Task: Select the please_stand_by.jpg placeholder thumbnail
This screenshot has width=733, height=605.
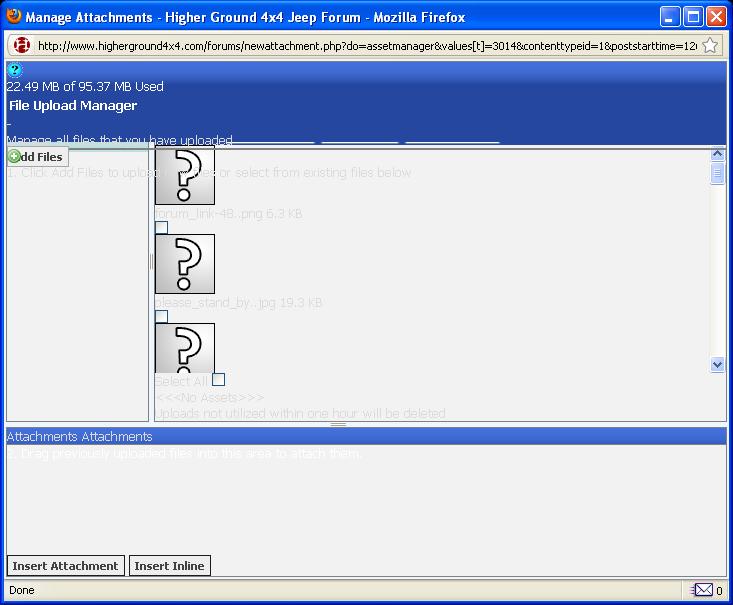Action: [185, 264]
